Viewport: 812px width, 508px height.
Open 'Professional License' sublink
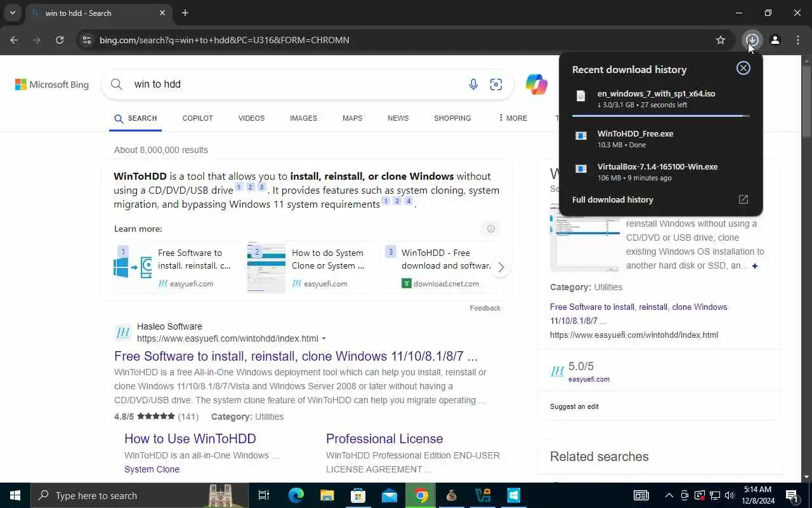pos(384,439)
